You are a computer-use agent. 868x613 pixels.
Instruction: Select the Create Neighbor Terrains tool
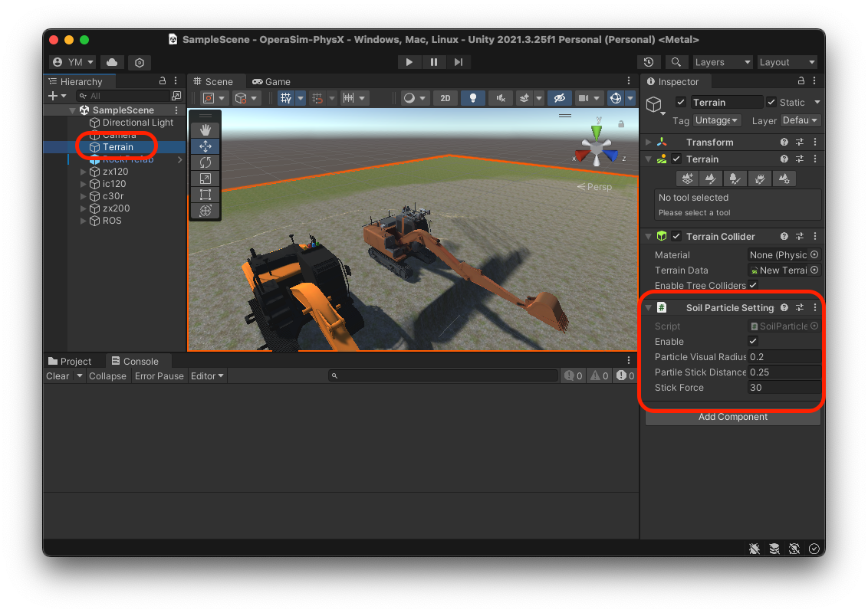[687, 179]
